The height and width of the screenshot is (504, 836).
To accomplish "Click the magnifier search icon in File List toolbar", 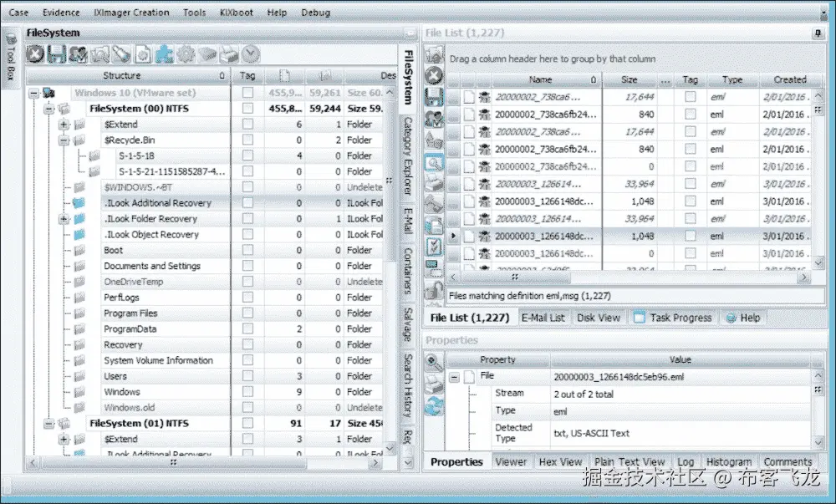I will click(434, 162).
